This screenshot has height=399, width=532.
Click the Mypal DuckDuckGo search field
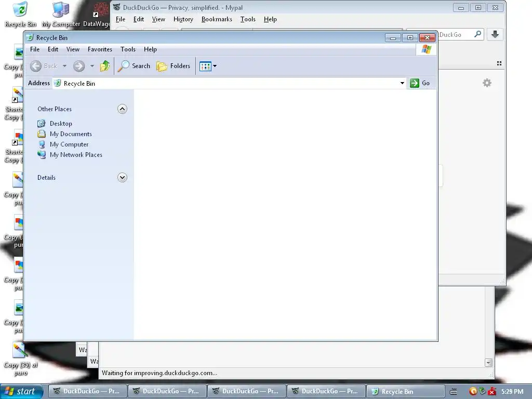(455, 34)
